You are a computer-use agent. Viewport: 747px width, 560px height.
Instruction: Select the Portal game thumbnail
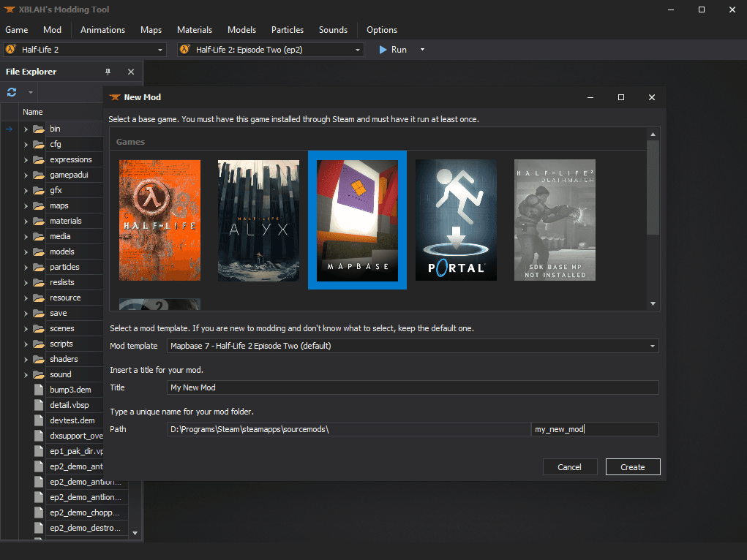(x=456, y=220)
